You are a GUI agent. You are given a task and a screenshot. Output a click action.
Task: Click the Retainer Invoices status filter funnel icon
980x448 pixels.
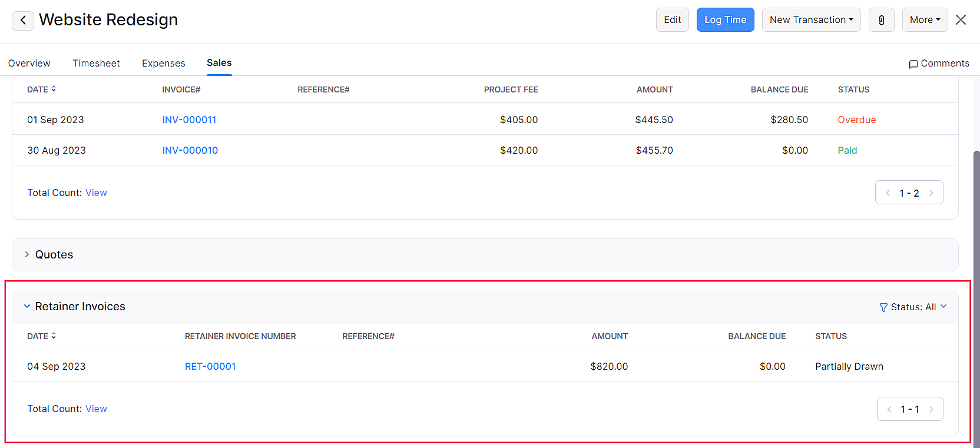point(883,307)
